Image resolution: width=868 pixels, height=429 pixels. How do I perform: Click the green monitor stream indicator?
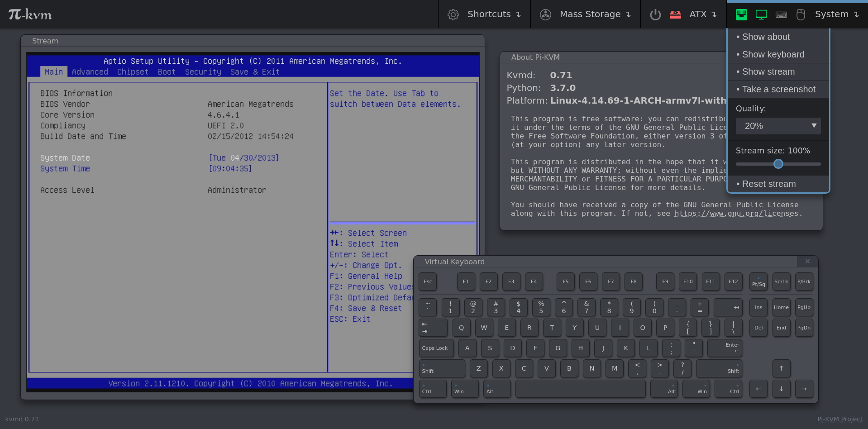(761, 14)
